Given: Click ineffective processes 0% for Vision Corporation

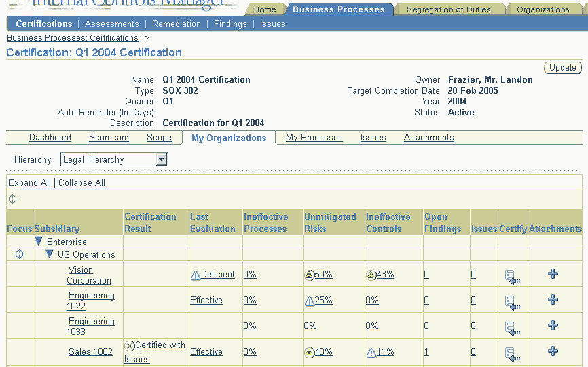Looking at the screenshot, I should [250, 275].
